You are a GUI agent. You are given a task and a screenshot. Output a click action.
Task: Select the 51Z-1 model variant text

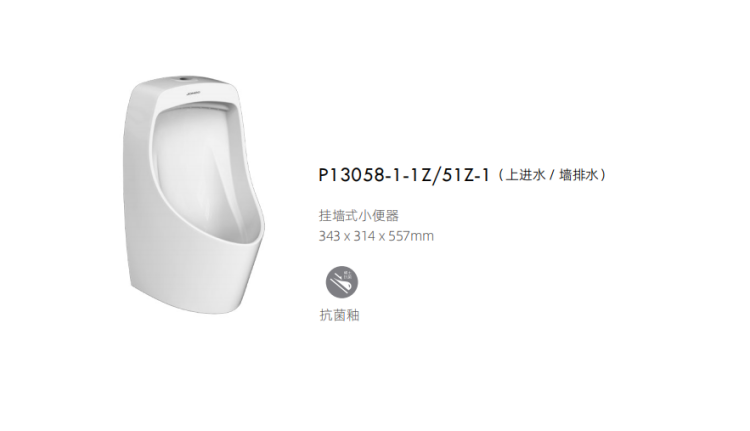[x=466, y=175]
